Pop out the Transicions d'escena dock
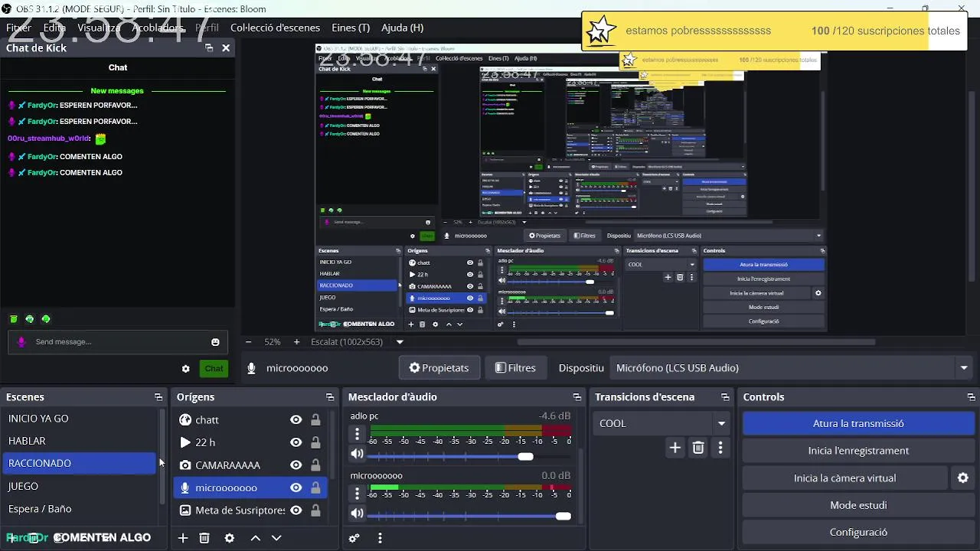 click(725, 397)
